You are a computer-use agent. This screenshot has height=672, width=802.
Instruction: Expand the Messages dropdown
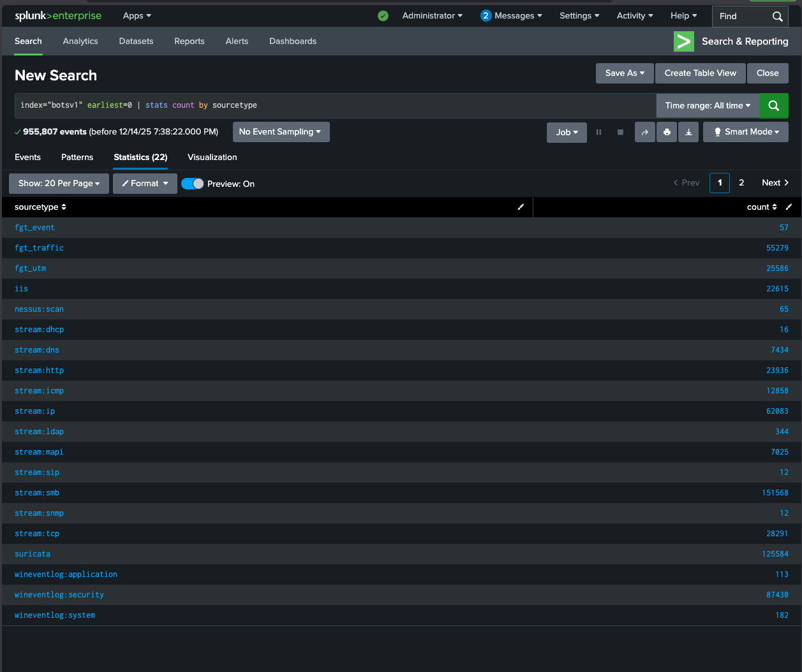point(519,16)
